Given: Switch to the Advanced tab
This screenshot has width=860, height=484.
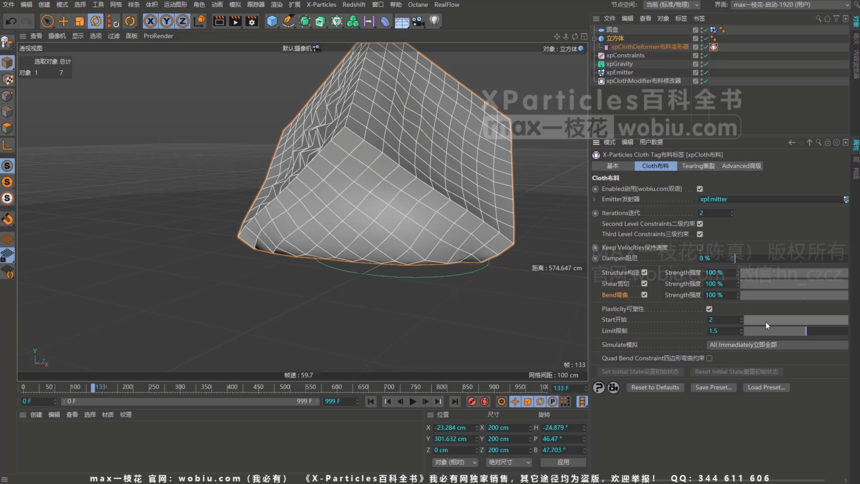Looking at the screenshot, I should tap(741, 166).
